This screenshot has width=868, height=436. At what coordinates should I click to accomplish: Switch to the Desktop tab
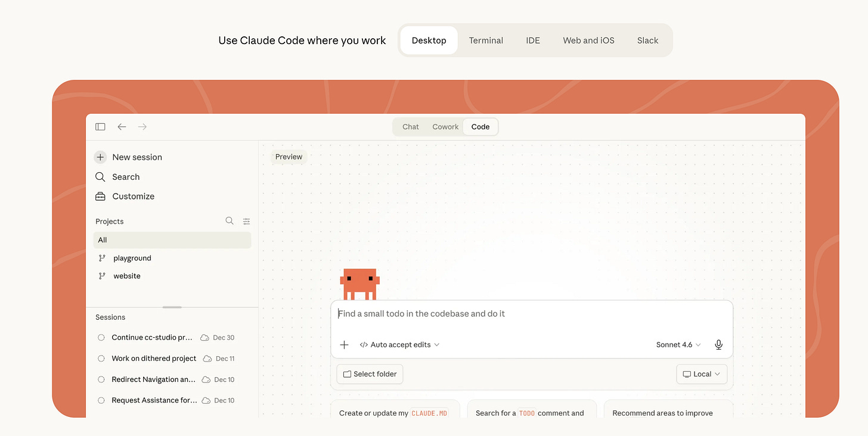pyautogui.click(x=429, y=41)
